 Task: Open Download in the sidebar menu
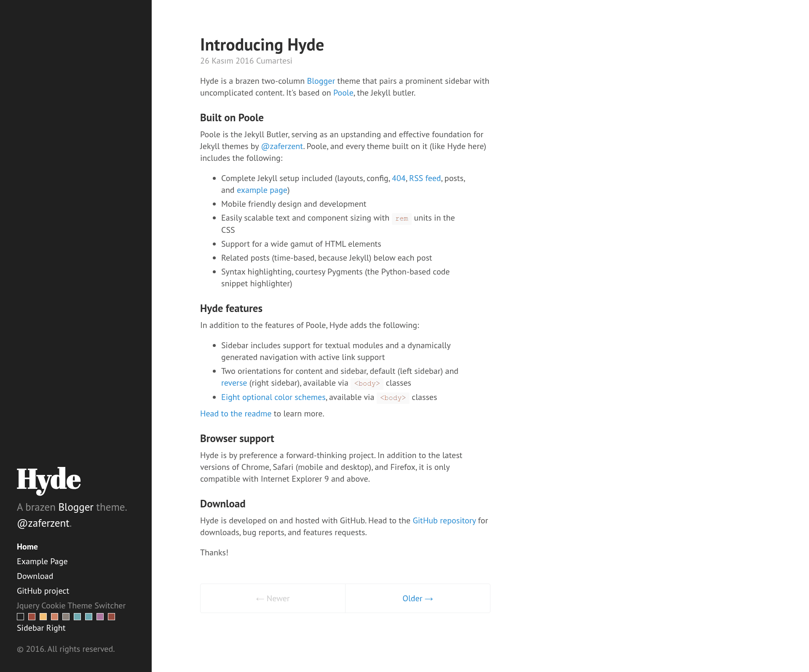[x=35, y=576]
